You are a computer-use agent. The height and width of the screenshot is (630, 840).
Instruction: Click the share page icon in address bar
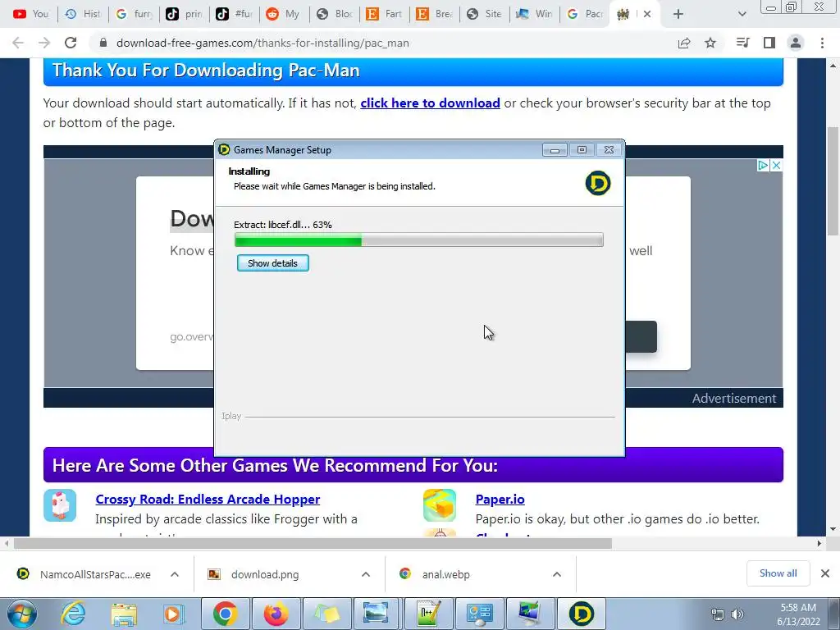click(x=684, y=43)
